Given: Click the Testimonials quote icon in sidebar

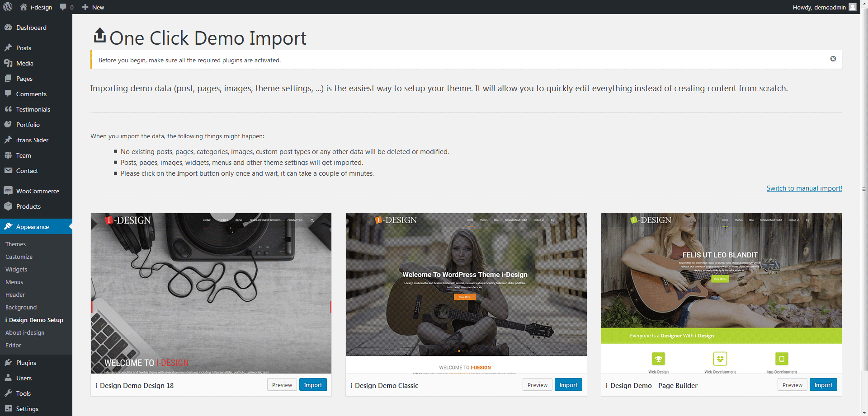Looking at the screenshot, I should click(x=8, y=109).
